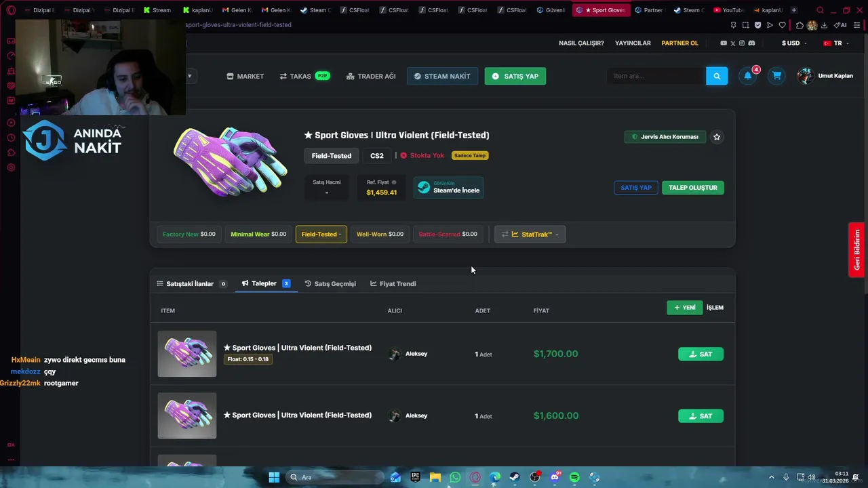868x488 pixels.
Task: Select the Factory New wear option
Action: pyautogui.click(x=189, y=235)
